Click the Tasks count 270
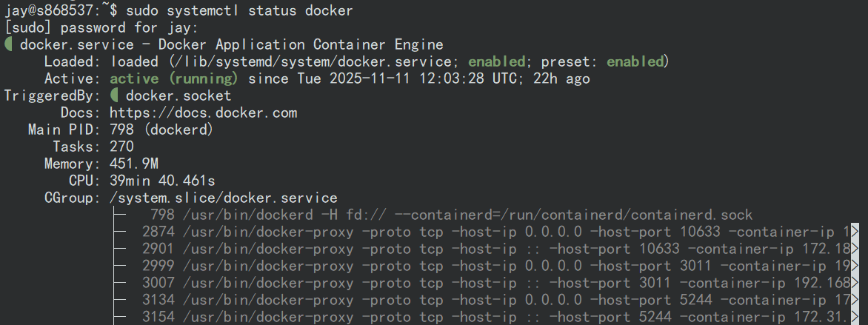This screenshot has width=868, height=325. [121, 147]
